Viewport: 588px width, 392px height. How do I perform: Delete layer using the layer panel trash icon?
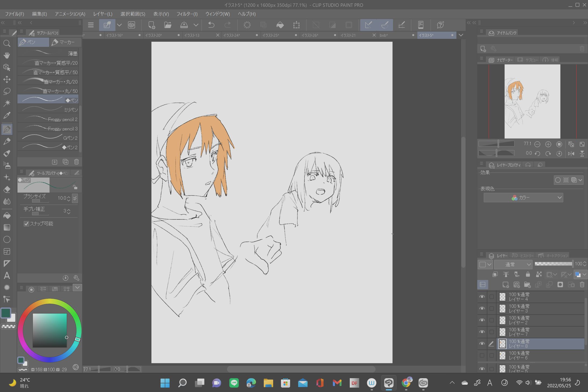click(582, 285)
